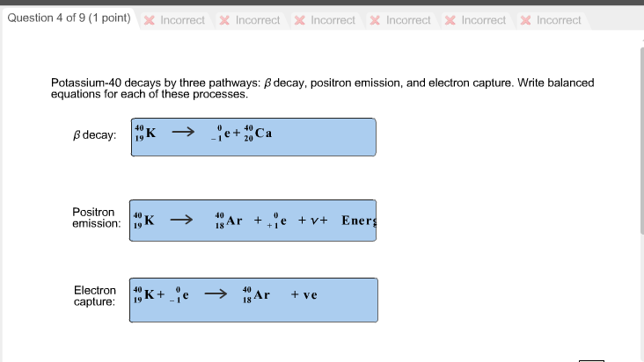
Task: Click the Ar-40 term in positron emission
Action: [x=229, y=221]
